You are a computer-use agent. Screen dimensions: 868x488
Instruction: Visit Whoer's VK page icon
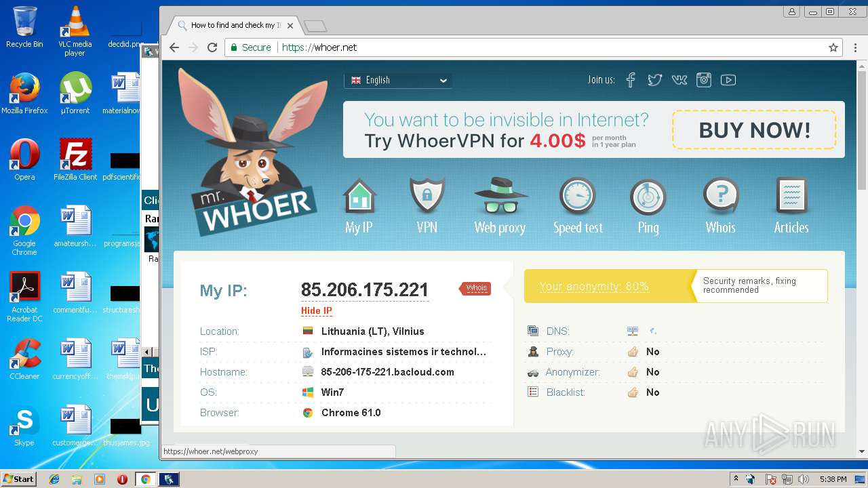pyautogui.click(x=679, y=80)
